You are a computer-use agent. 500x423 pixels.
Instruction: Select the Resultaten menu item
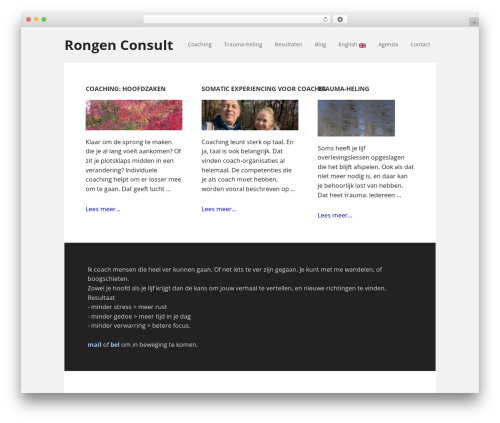tap(288, 44)
